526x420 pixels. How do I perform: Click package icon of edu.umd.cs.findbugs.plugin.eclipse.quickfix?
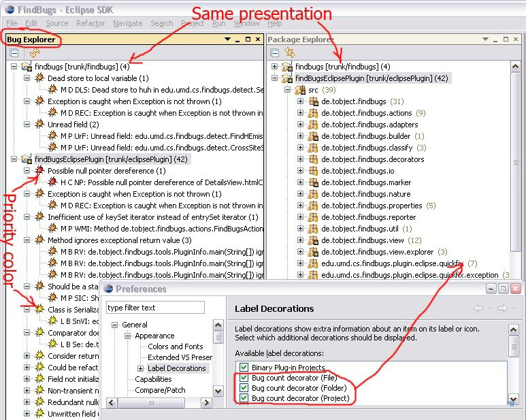coord(313,263)
